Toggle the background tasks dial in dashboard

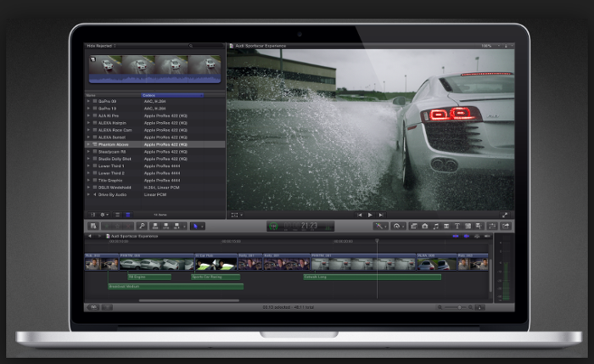[273, 227]
